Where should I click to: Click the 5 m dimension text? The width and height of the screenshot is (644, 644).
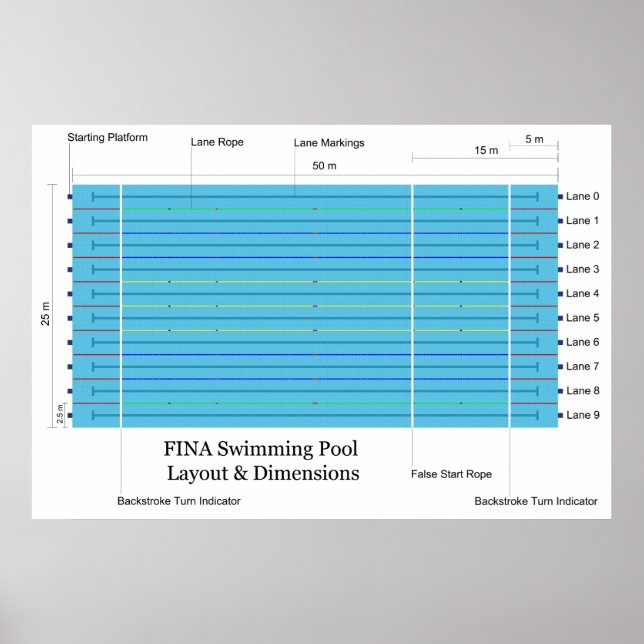[534, 139]
